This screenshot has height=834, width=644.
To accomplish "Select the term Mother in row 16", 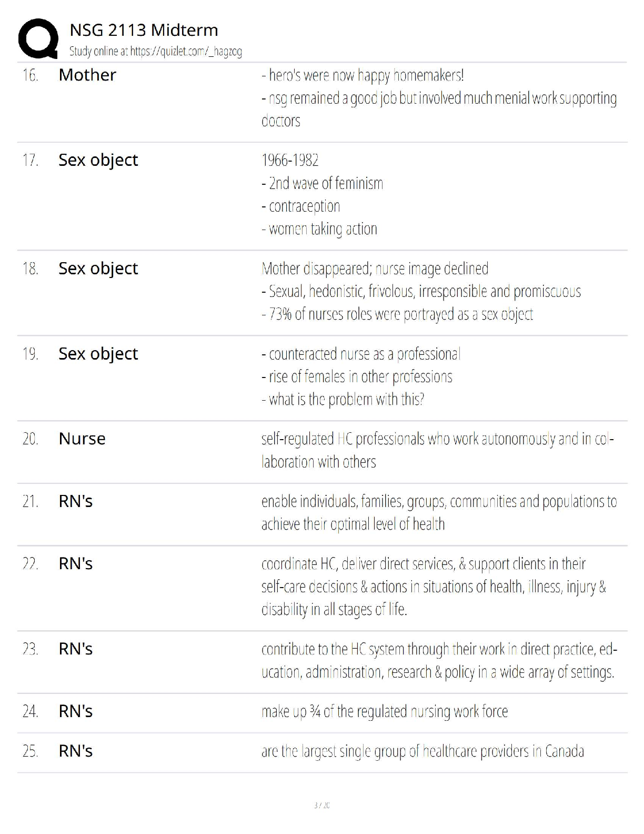I will tap(87, 75).
